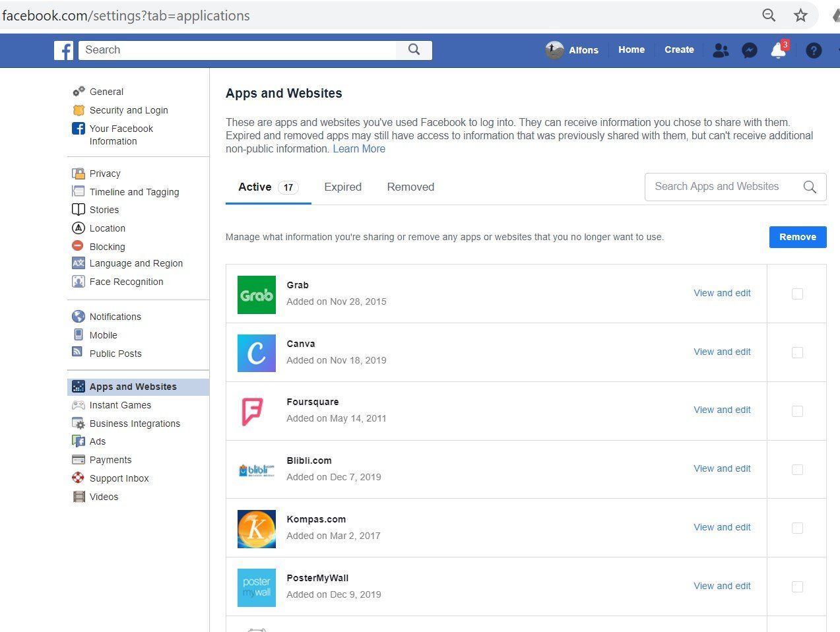Switch to the Expired tab
This screenshot has height=632, width=840.
pyautogui.click(x=342, y=187)
